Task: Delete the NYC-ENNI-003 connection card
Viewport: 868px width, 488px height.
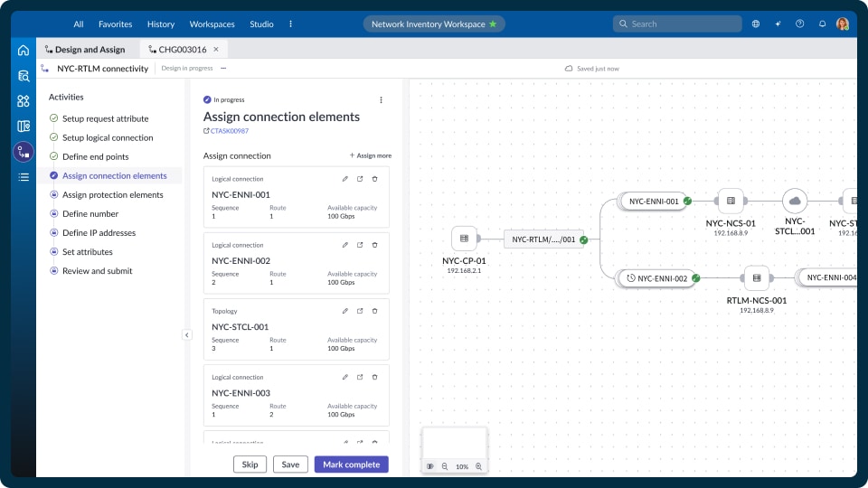Action: (374, 377)
